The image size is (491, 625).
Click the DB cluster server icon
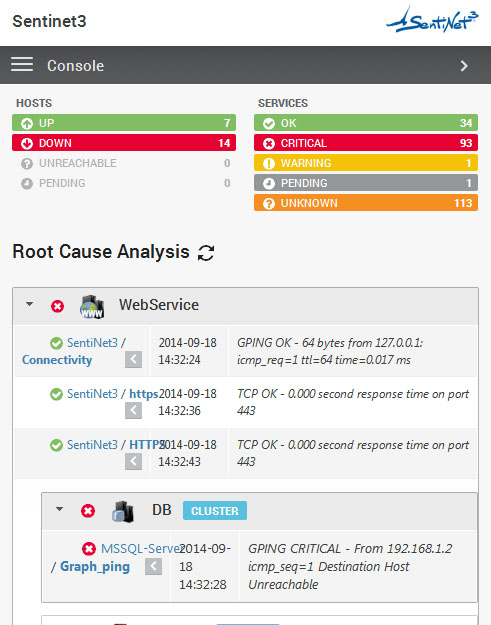[123, 511]
